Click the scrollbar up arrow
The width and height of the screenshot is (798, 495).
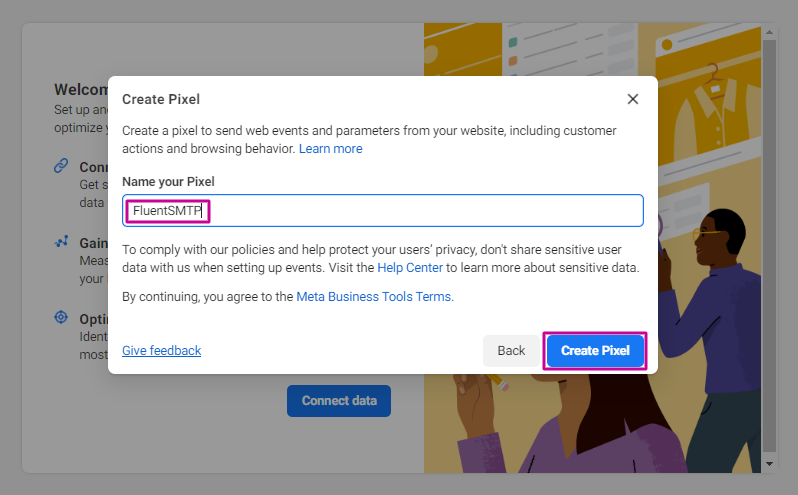(x=770, y=32)
